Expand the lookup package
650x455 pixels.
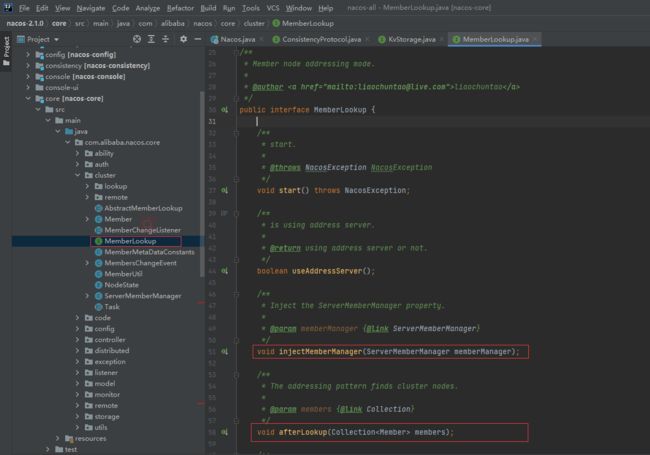[x=87, y=186]
